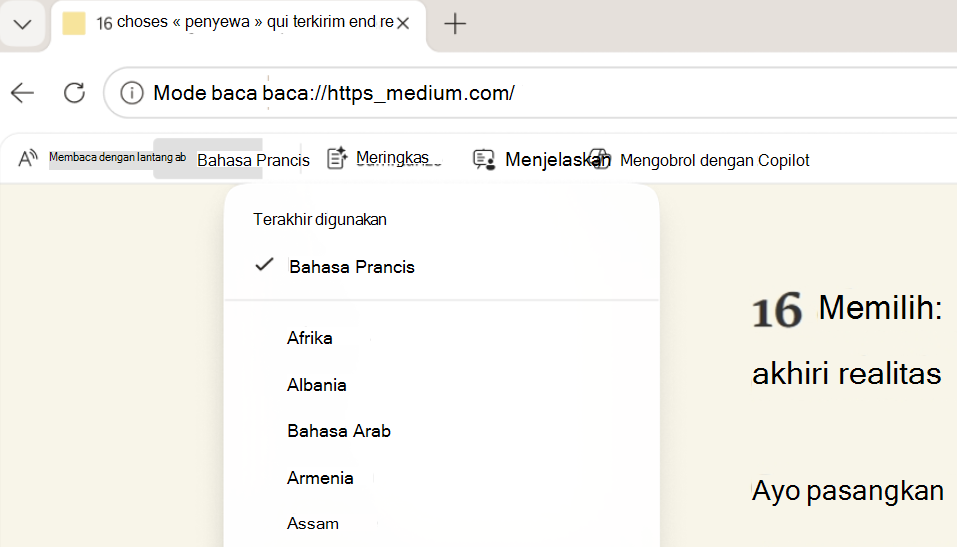The image size is (957, 547).
Task: Pick Afrika from the language list
Action: pos(309,338)
